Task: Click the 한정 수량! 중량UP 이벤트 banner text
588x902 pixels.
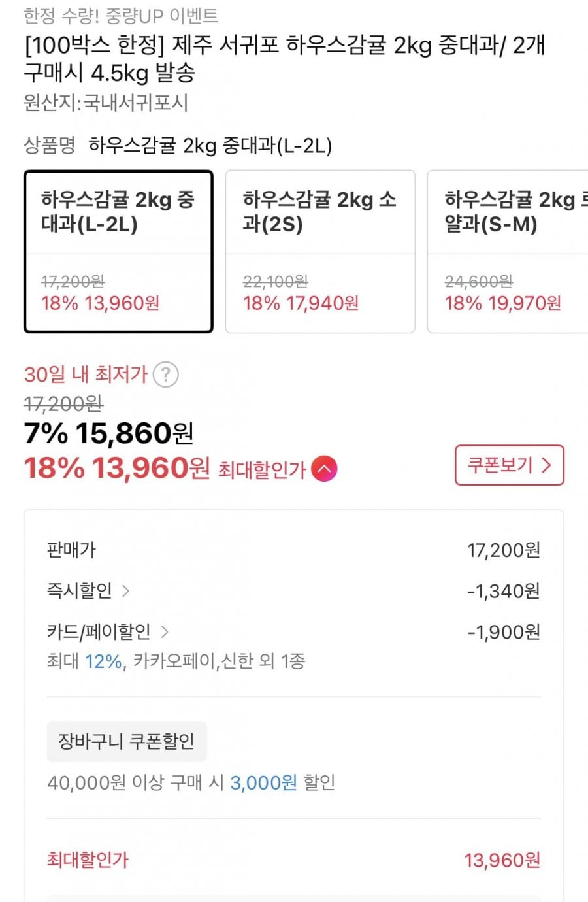Action: (121, 15)
